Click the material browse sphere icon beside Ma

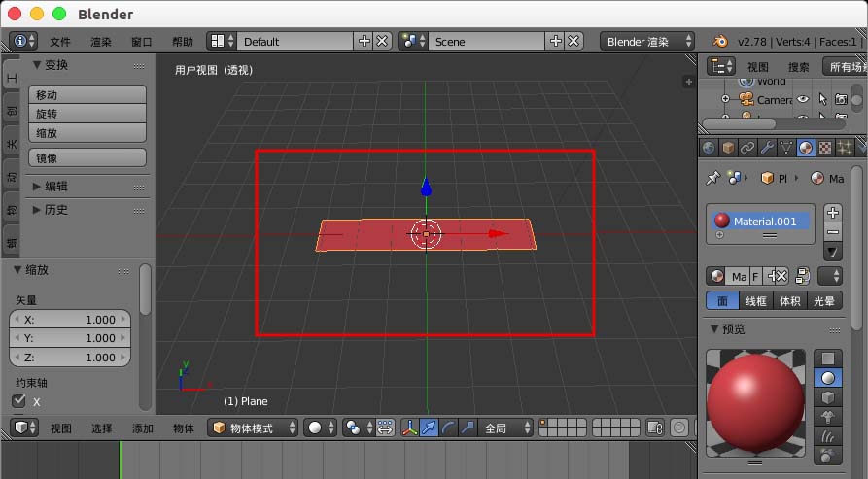(717, 276)
